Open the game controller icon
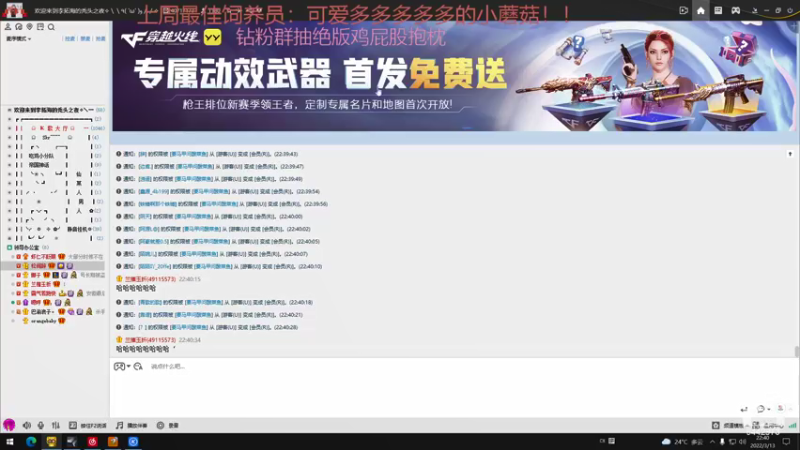This screenshot has height=450, width=800. (x=736, y=10)
